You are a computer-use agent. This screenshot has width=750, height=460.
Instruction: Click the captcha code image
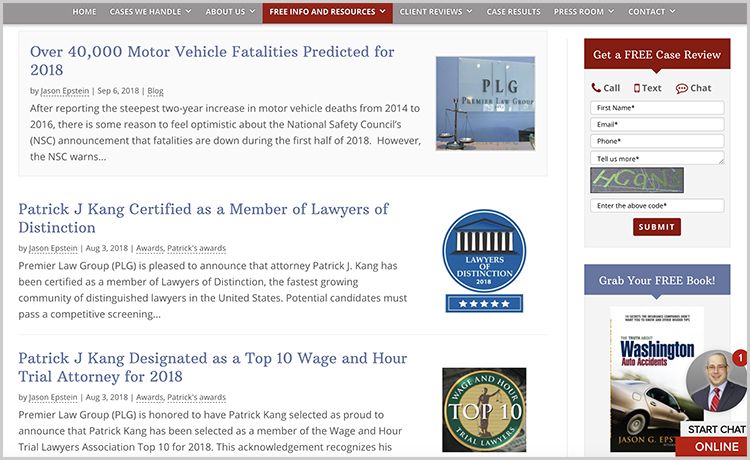coord(637,180)
